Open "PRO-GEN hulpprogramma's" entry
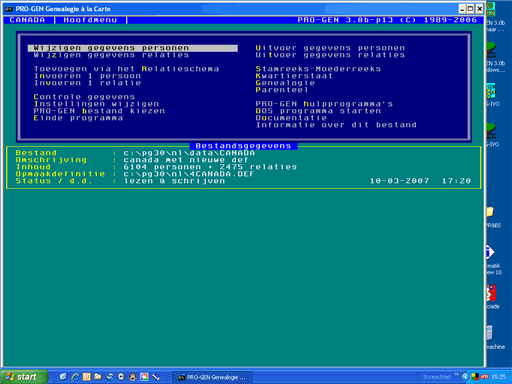Screen dimensions: 512x384 324,104
